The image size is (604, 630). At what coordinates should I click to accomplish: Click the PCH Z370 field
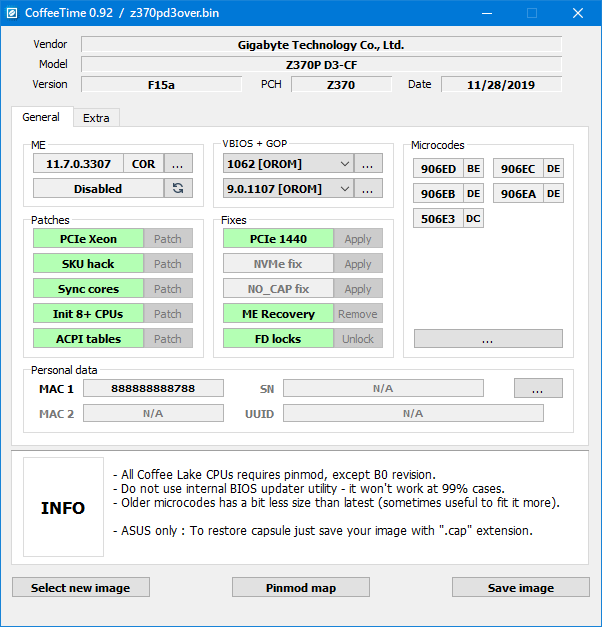coord(341,85)
